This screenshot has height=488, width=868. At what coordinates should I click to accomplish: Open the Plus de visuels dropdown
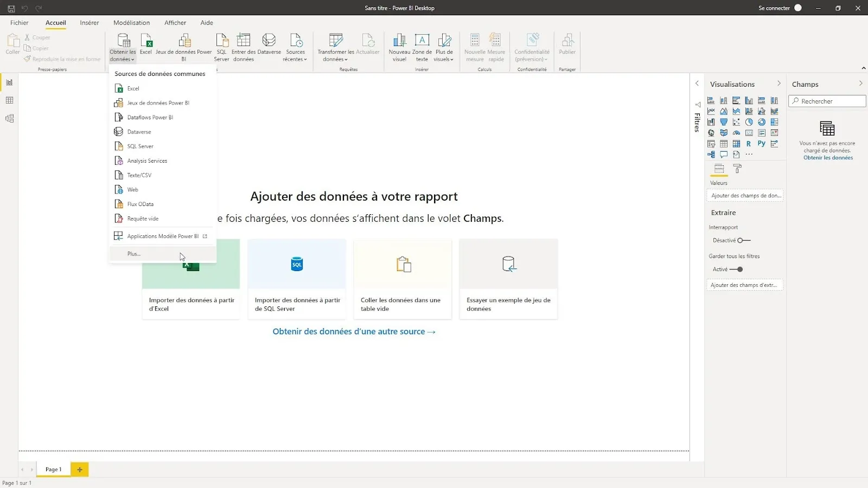coord(444,48)
